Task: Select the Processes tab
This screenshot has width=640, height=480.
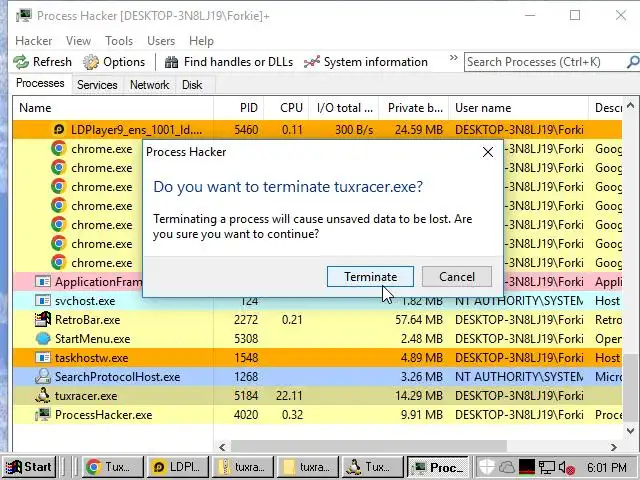Action: coord(40,83)
